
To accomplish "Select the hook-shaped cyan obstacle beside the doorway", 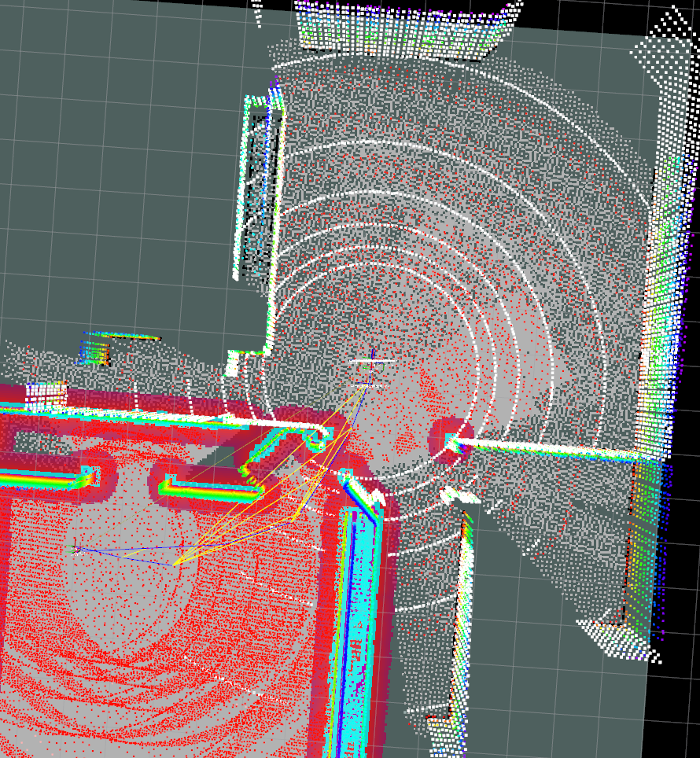I will (x=319, y=436).
